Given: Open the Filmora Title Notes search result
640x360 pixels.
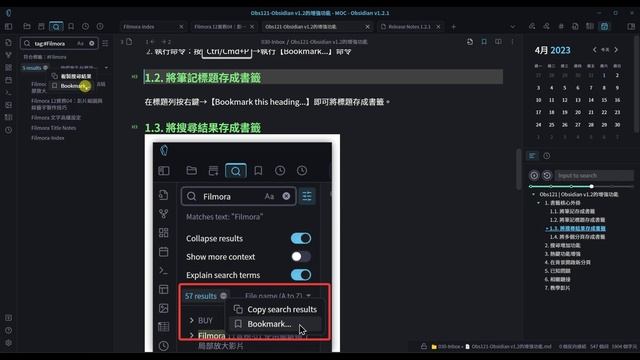Looking at the screenshot, I should click(x=53, y=128).
